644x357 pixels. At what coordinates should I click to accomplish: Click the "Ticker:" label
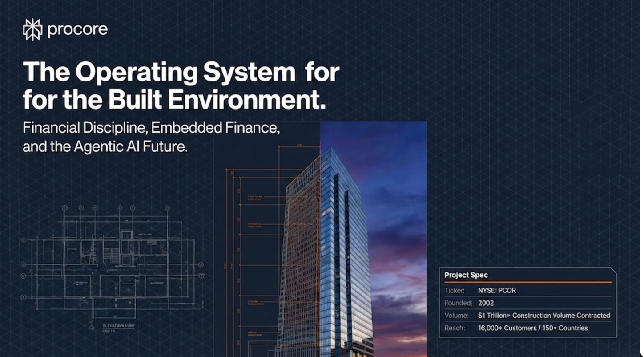[x=455, y=291]
